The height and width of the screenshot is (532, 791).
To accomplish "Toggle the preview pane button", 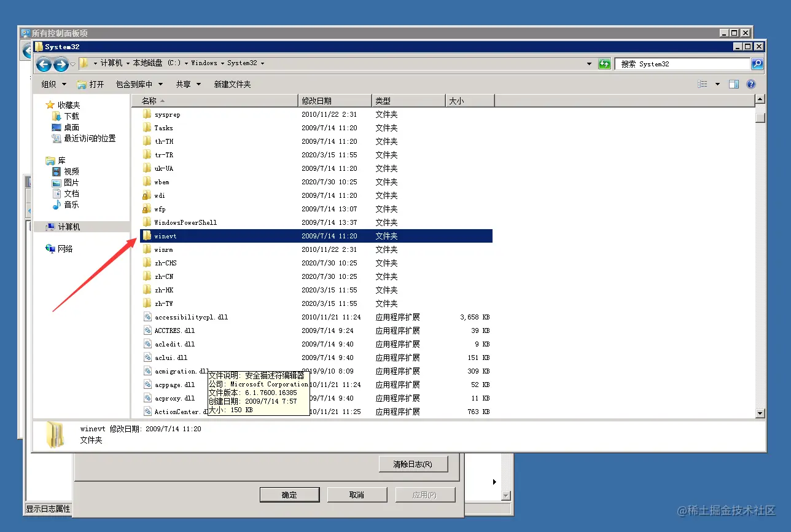I will (x=733, y=84).
